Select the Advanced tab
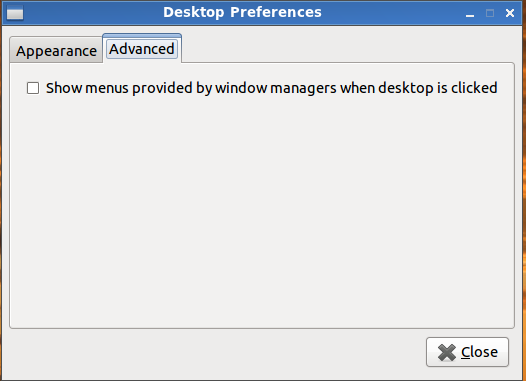This screenshot has width=526, height=381. [142, 49]
